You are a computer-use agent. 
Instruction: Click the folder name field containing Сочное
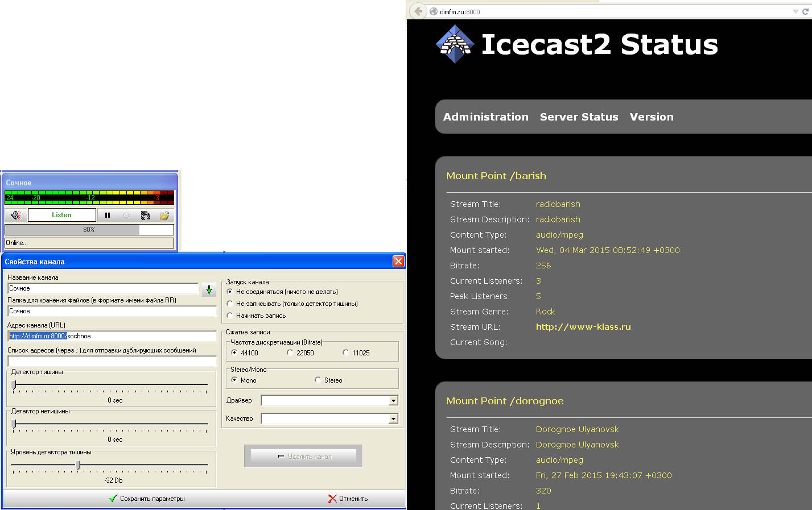(x=112, y=311)
